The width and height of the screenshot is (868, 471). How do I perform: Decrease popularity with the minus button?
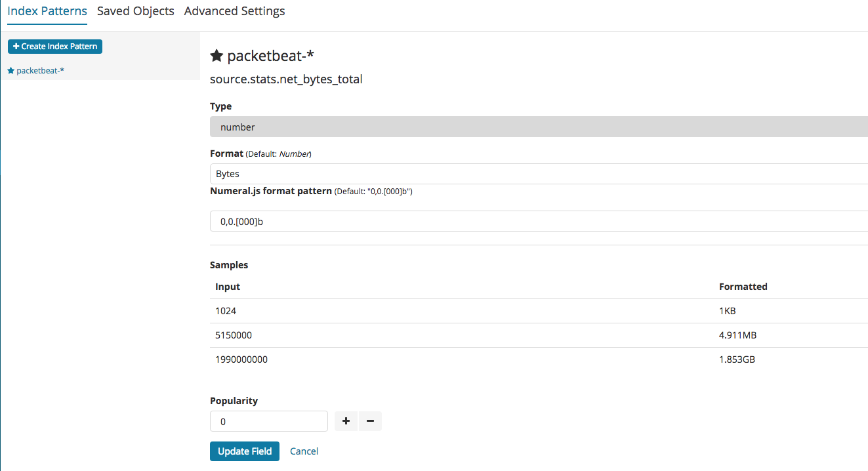[x=370, y=421]
